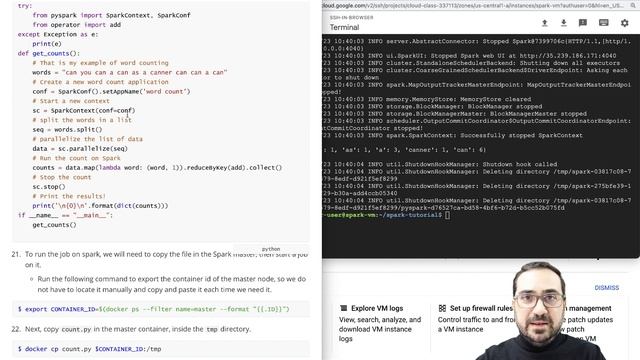
Task: Click step 22 'Next, copy count.py' instruction text
Action: click(x=138, y=329)
